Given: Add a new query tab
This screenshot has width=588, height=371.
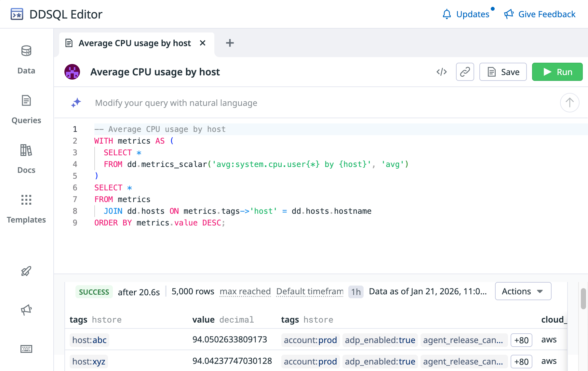Looking at the screenshot, I should [230, 43].
